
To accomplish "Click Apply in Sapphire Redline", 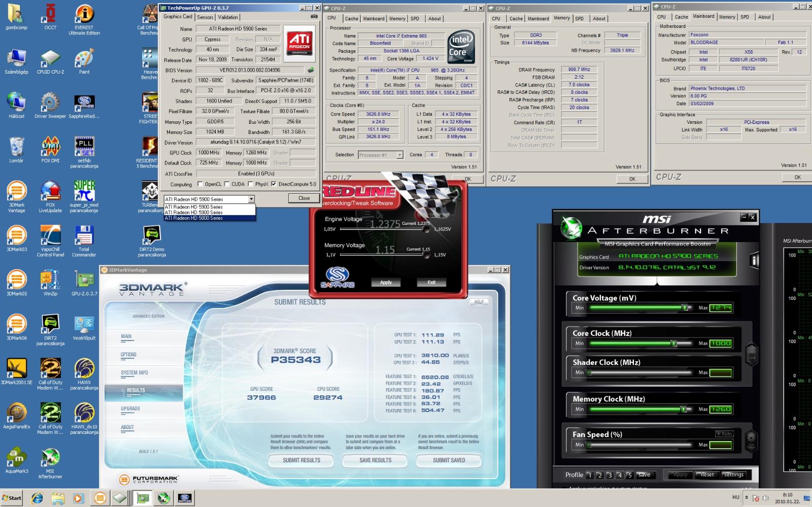I will (386, 282).
